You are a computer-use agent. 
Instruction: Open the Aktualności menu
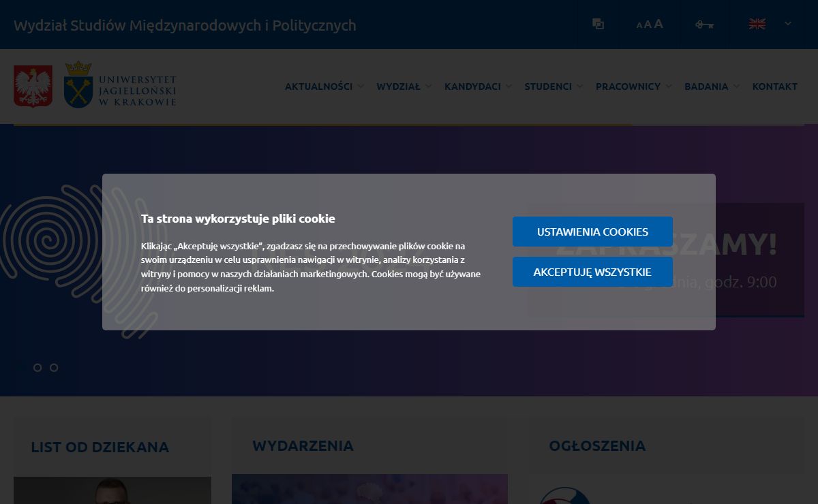(x=318, y=86)
